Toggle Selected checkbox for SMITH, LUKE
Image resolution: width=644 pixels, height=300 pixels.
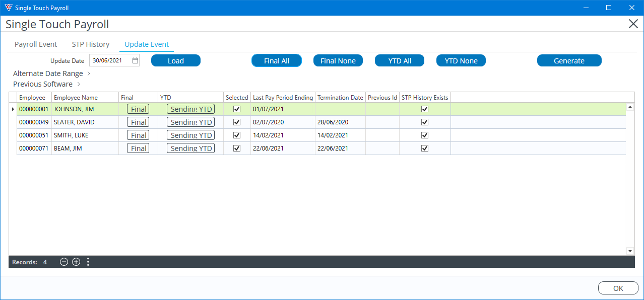237,135
